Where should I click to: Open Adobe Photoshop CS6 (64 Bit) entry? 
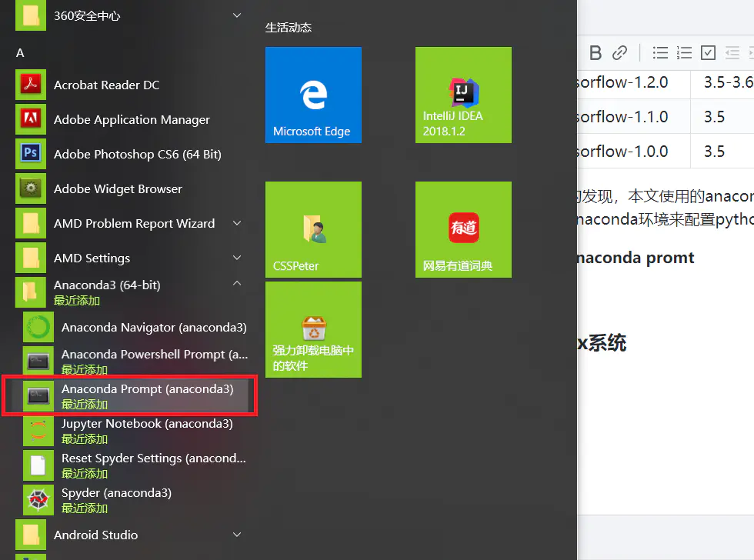point(138,155)
